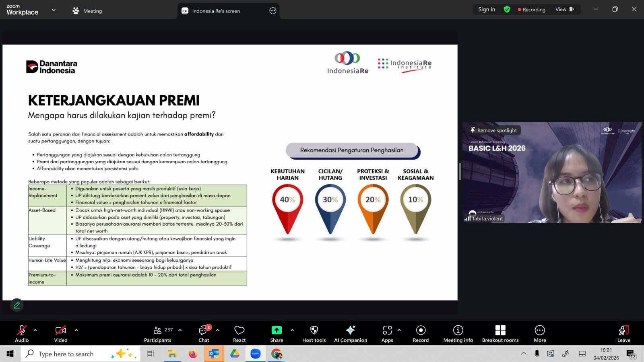The width and height of the screenshot is (644, 362).
Task: Open the Participants panel
Action: (x=158, y=334)
